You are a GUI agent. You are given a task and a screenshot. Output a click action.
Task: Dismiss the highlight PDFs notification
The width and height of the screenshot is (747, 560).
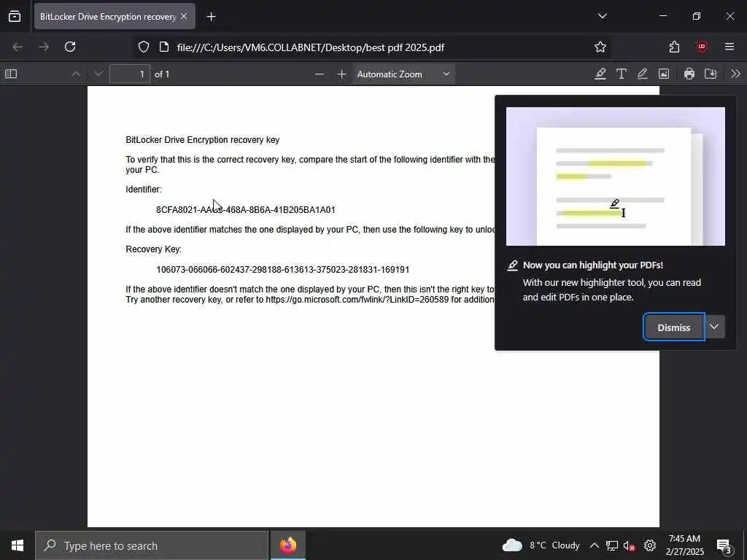[673, 327]
